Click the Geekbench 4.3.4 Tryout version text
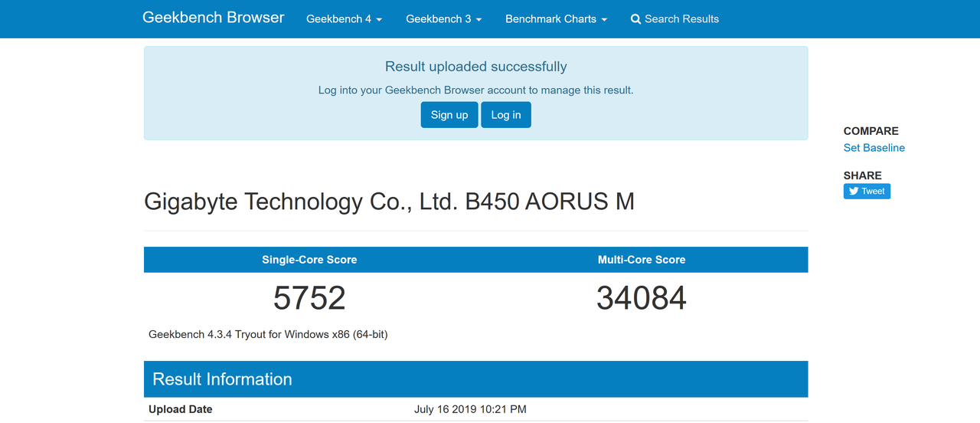 [x=268, y=335]
